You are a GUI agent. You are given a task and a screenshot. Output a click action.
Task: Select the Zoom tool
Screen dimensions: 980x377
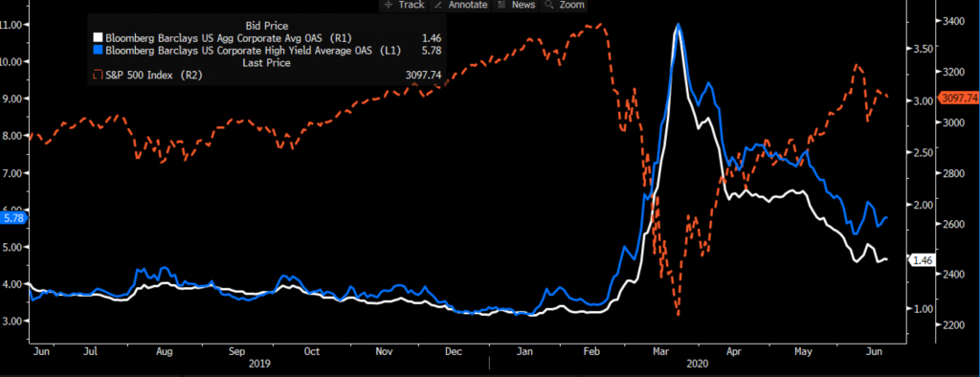click(565, 5)
